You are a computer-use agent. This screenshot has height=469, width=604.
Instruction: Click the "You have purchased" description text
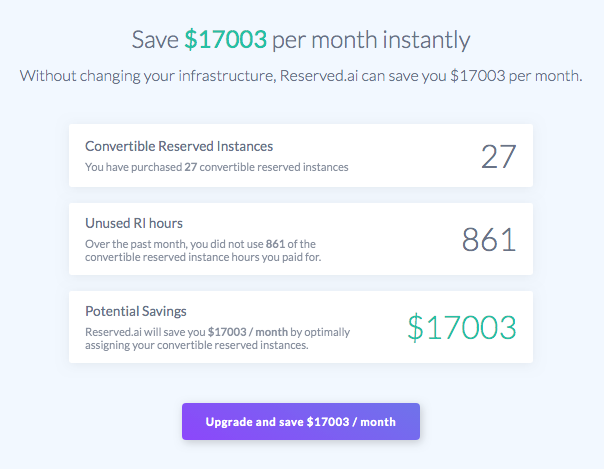coord(133,167)
